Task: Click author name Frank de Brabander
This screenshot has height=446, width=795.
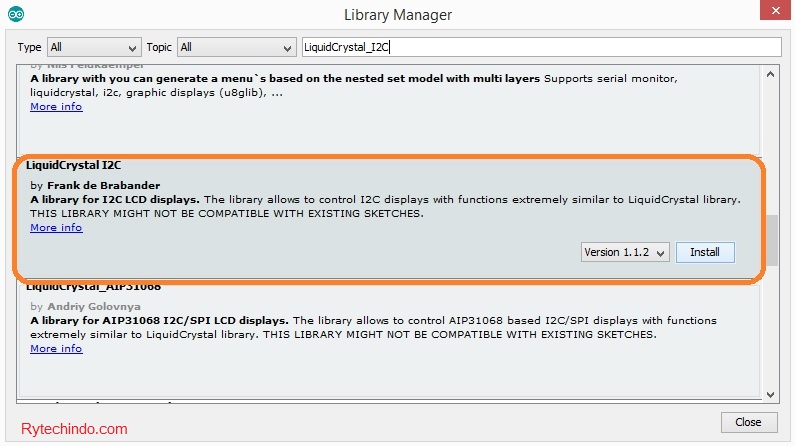Action: [x=103, y=186]
